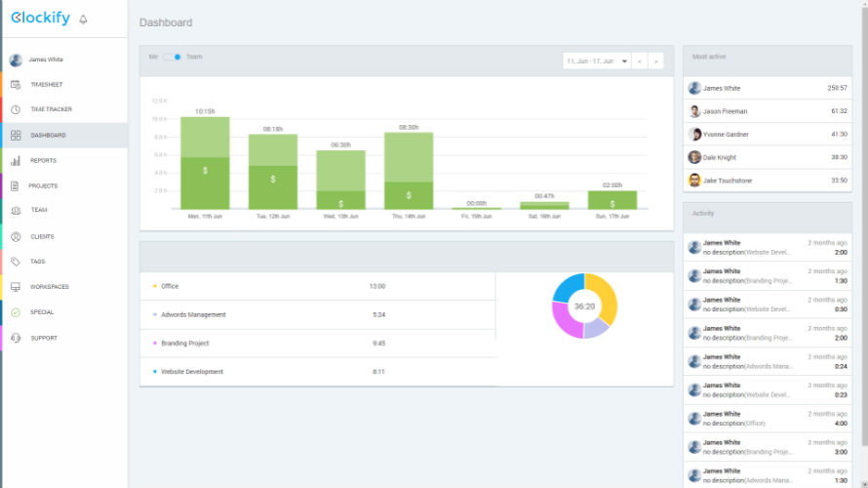Select Jason Freeman in Most active list

coord(725,111)
